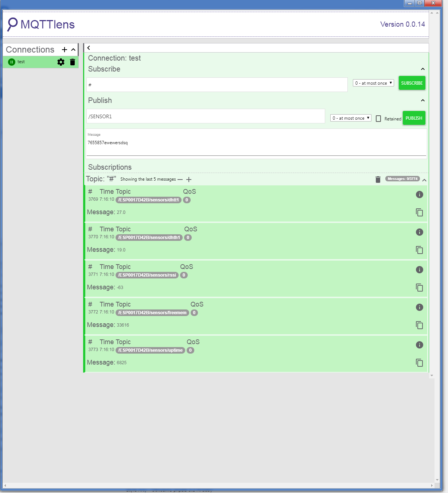Delete messages for topic # trash icon
Viewport: 448px width, 493px height.
pos(378,179)
